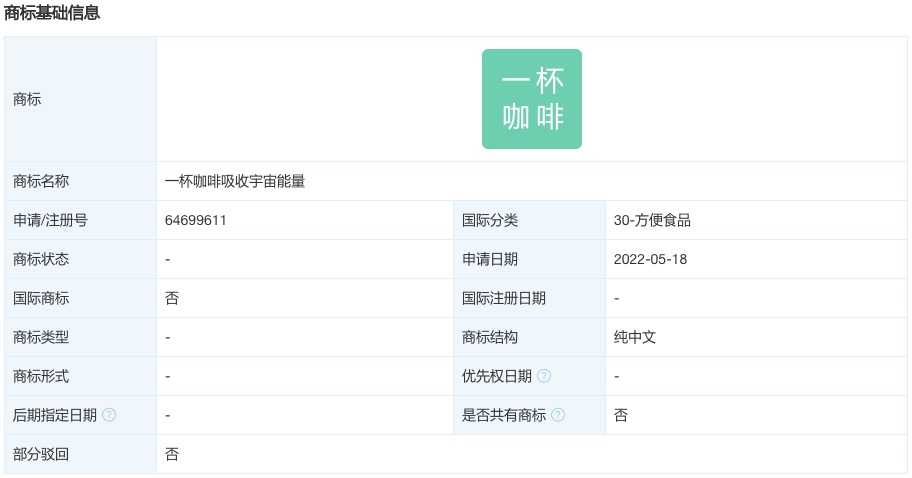Screen dimensions: 912x478
Task: Click the application date 2022-05-18
Action: [x=650, y=259]
